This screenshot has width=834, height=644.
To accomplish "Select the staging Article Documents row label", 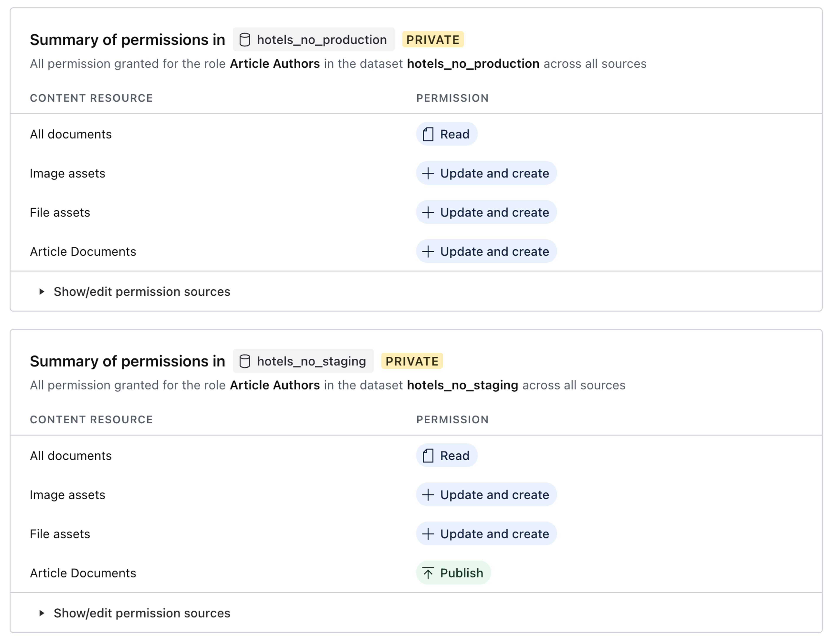I will pos(83,573).
